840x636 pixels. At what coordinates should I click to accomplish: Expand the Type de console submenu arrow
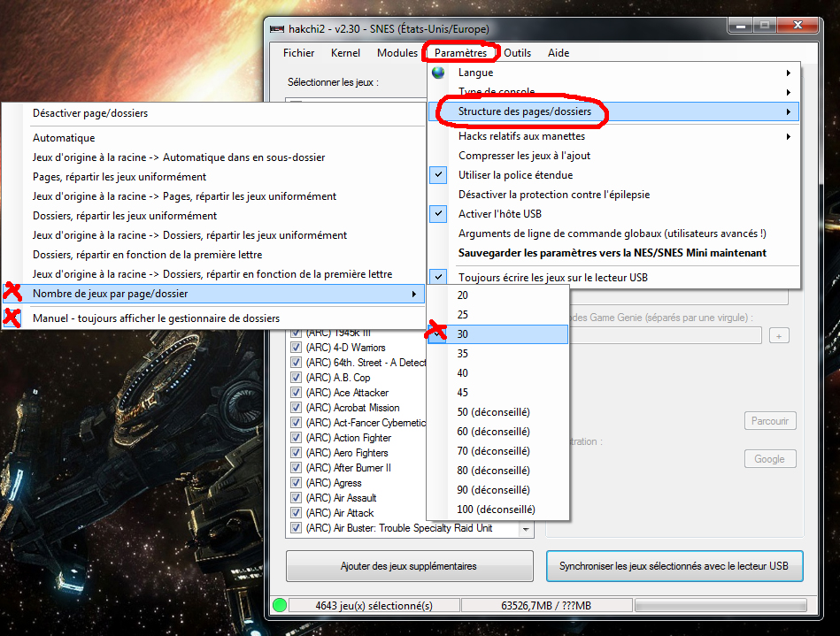788,92
